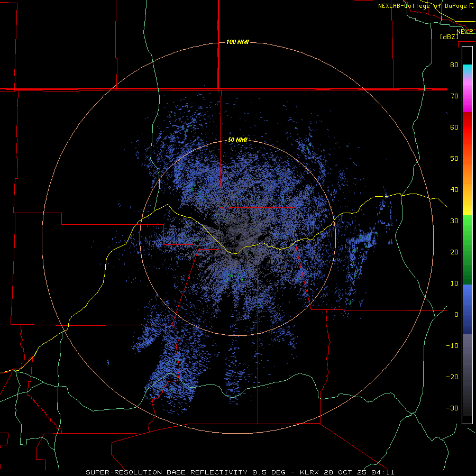476x476 pixels.
Task: Click the KLRX station identifier
Action: 309,472
